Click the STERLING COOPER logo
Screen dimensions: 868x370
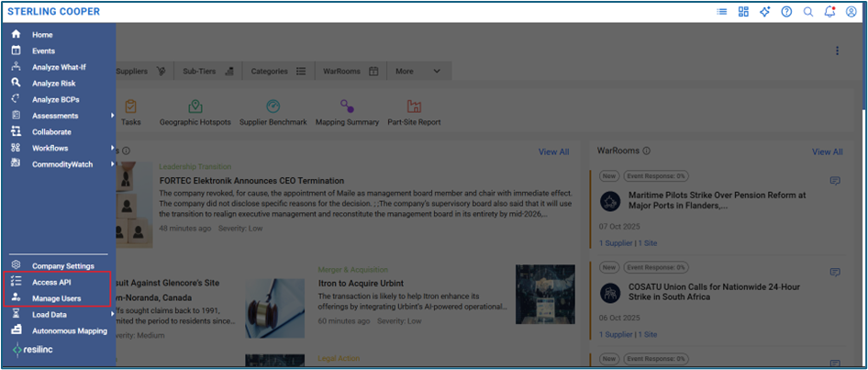coord(54,12)
